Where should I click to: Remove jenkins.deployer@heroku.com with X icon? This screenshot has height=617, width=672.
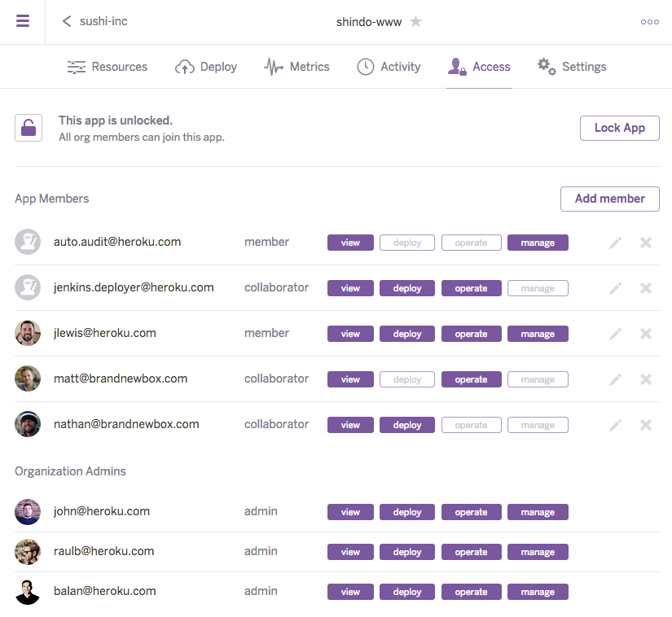pos(646,288)
